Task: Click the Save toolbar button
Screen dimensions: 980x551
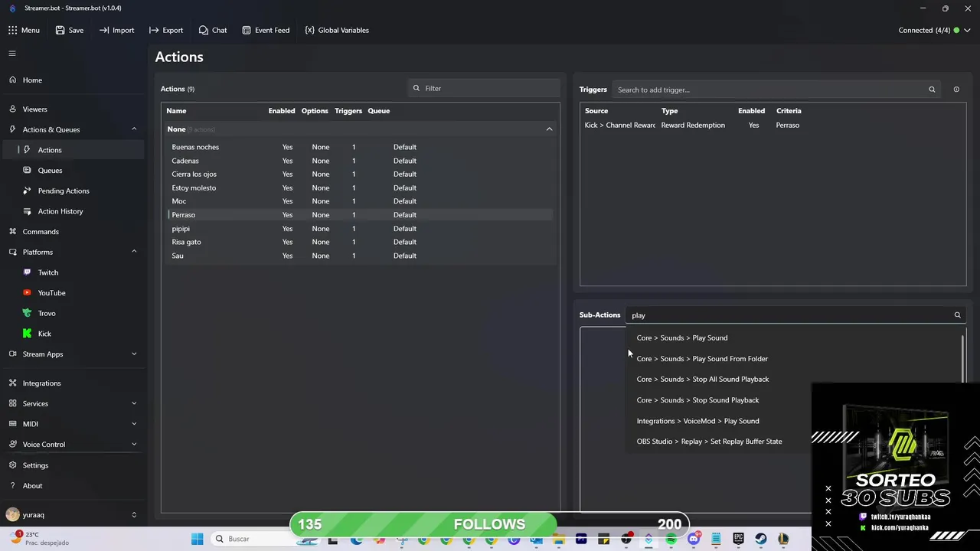Action: 69,30
